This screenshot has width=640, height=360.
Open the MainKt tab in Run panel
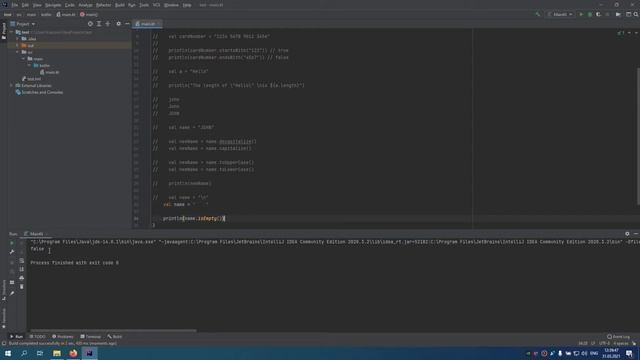(36, 234)
